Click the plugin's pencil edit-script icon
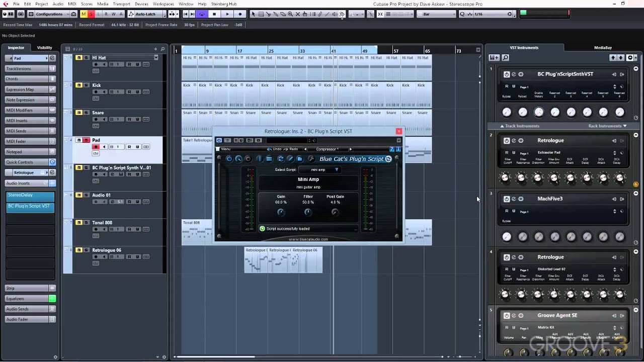This screenshot has width=644, height=362. click(290, 159)
